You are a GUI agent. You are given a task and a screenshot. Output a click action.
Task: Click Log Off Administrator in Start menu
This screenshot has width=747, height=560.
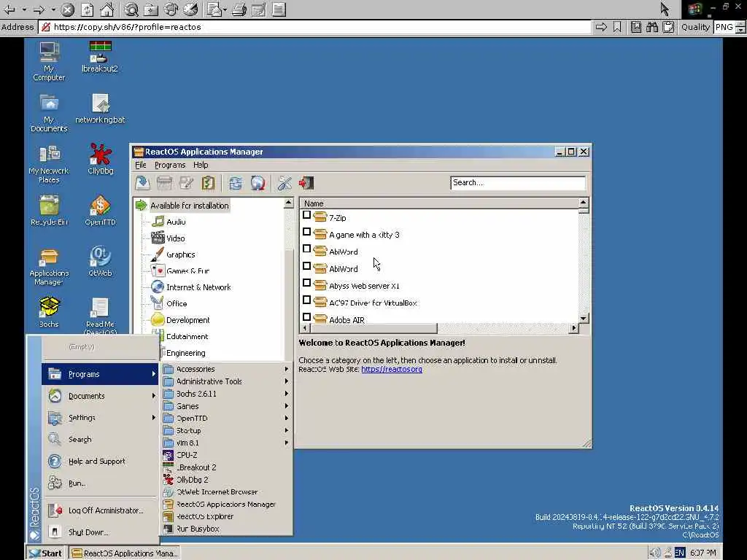100,510
